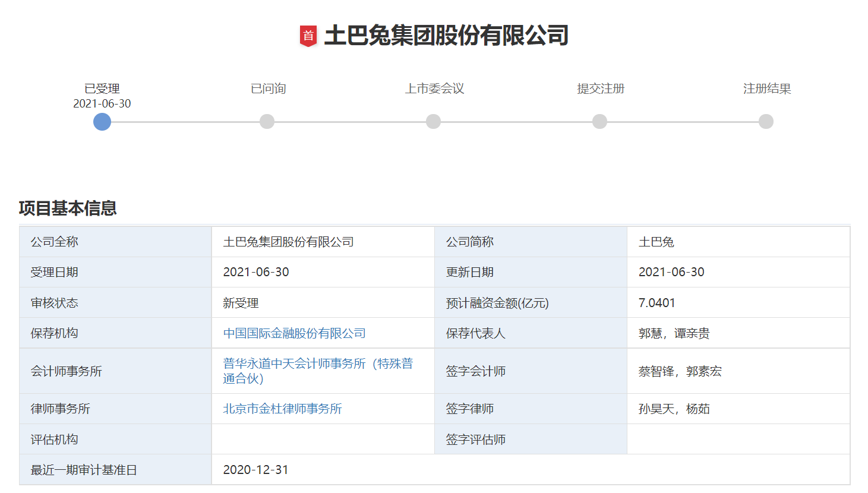Click the 更新日期 label cell

click(x=531, y=272)
